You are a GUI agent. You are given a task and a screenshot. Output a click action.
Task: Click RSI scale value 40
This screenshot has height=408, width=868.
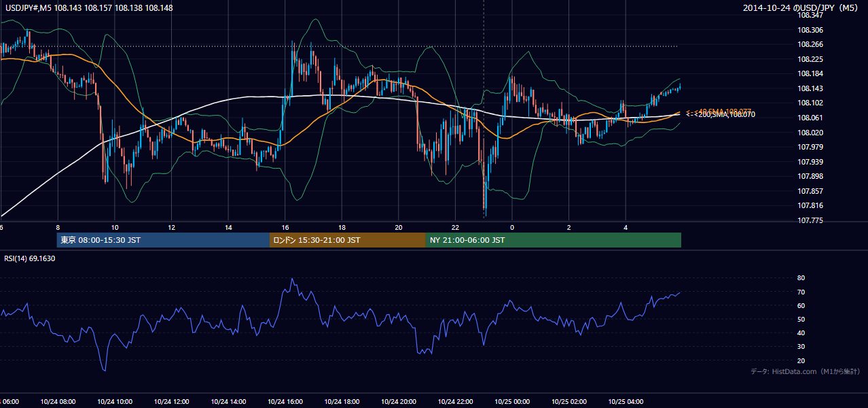click(x=801, y=333)
